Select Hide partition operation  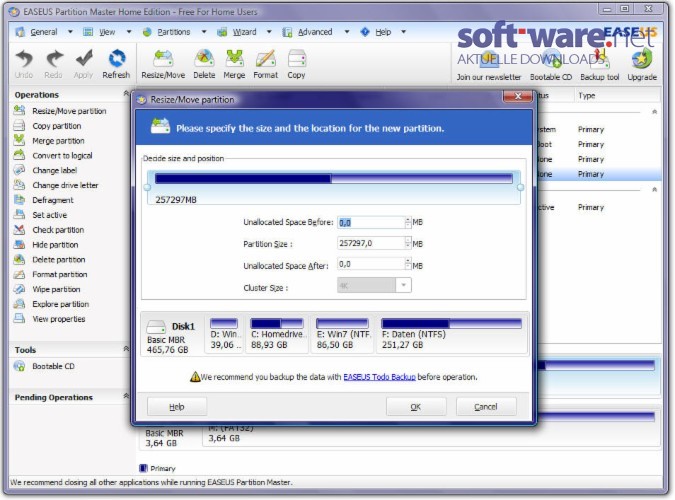click(46, 245)
